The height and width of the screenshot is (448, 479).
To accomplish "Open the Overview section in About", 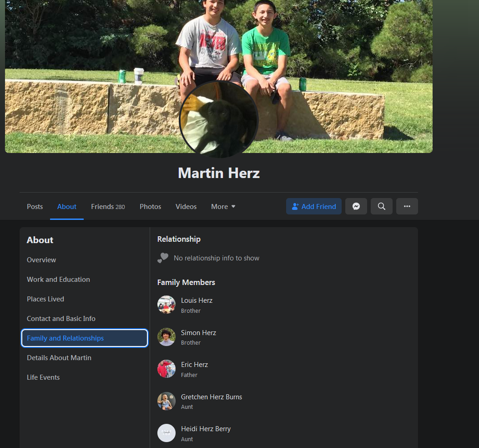I will (84, 260).
